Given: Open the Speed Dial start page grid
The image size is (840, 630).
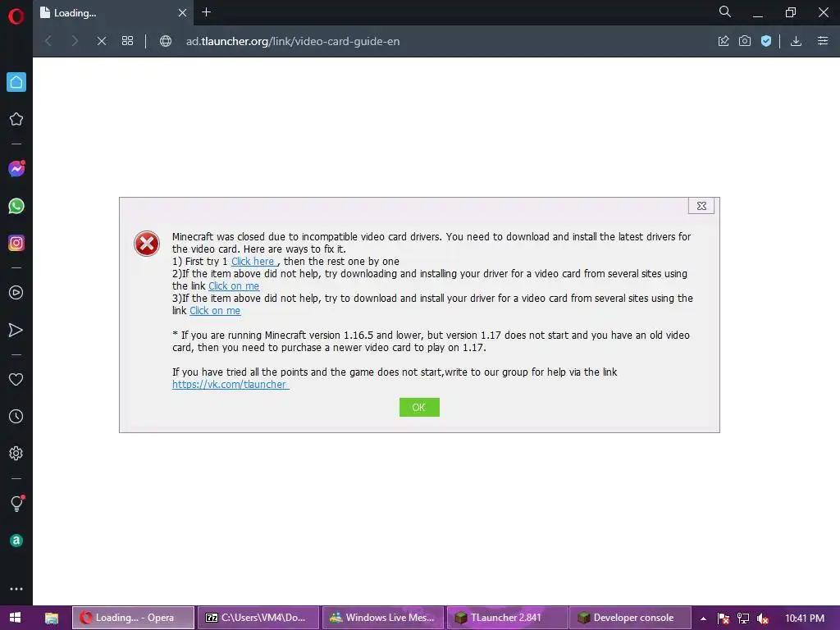Looking at the screenshot, I should click(x=127, y=41).
